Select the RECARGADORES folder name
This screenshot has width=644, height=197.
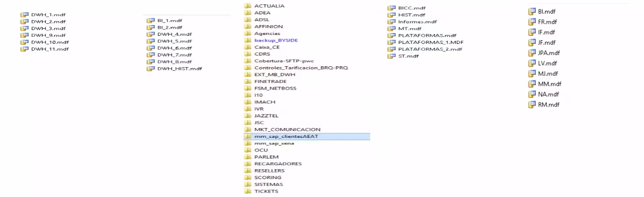pos(278,164)
